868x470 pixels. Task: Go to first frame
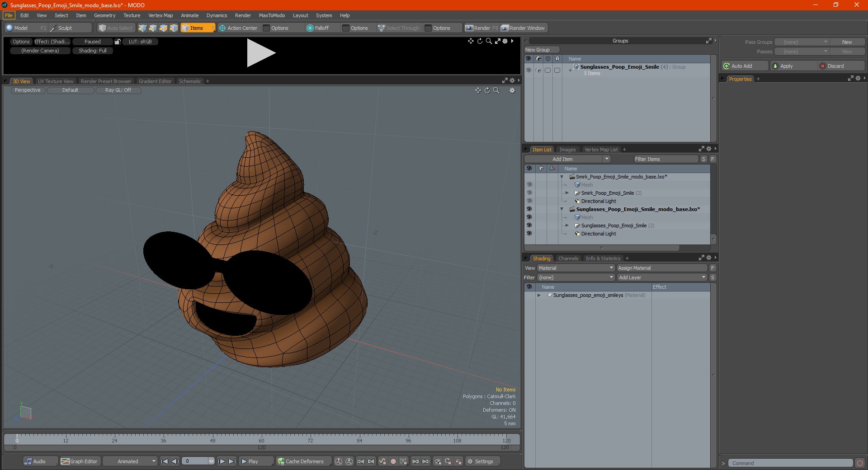[165, 461]
